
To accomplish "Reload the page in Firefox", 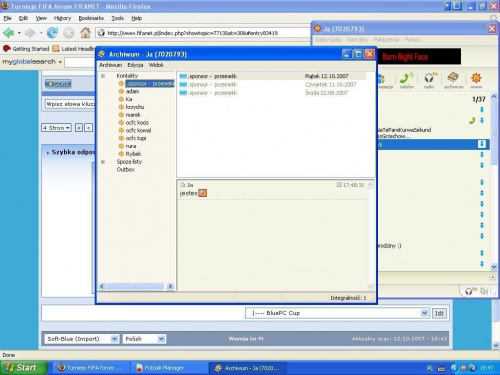I will click(x=52, y=33).
